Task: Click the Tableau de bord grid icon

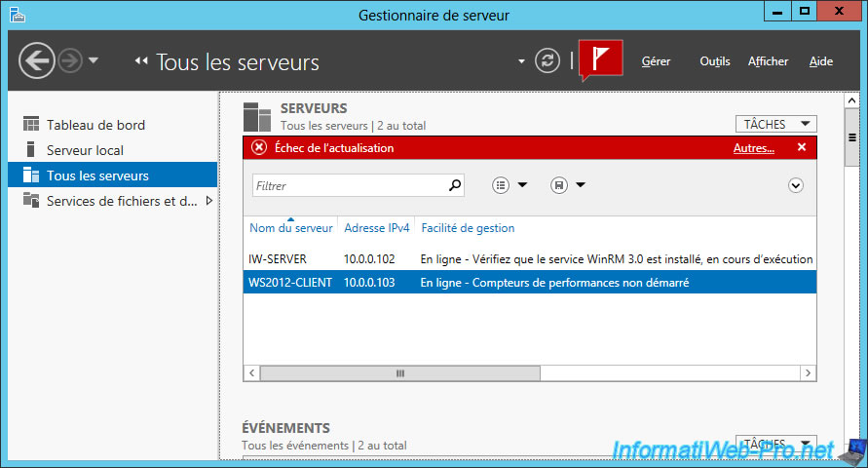Action: [31, 124]
